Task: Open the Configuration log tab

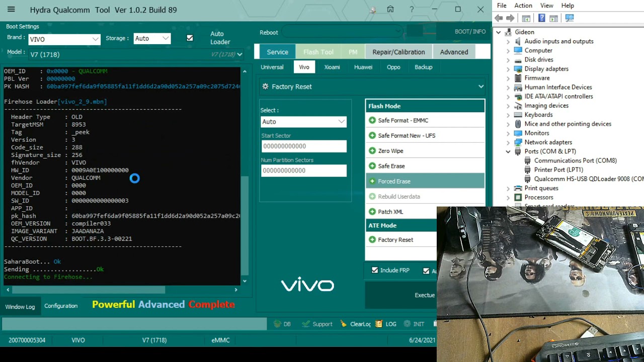Action: tap(61, 306)
